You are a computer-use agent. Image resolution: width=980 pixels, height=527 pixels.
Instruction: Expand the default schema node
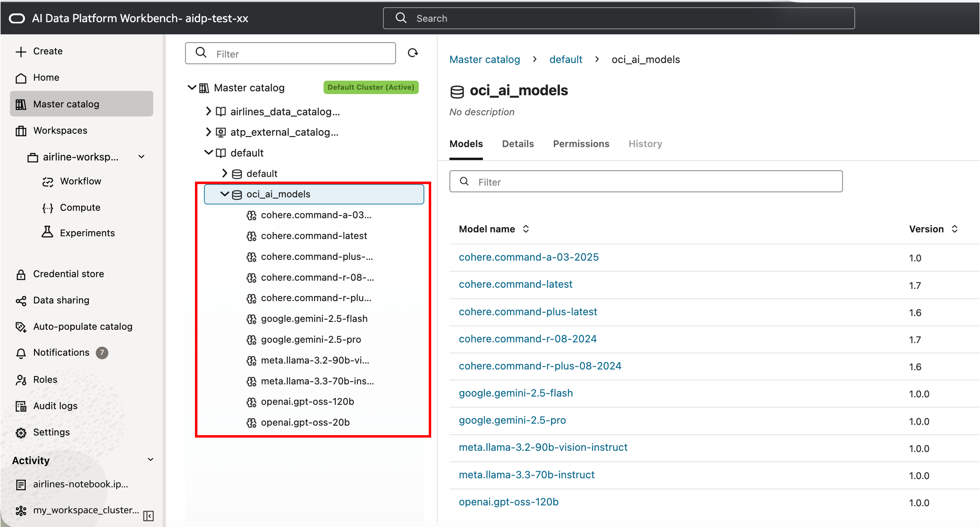click(x=224, y=173)
